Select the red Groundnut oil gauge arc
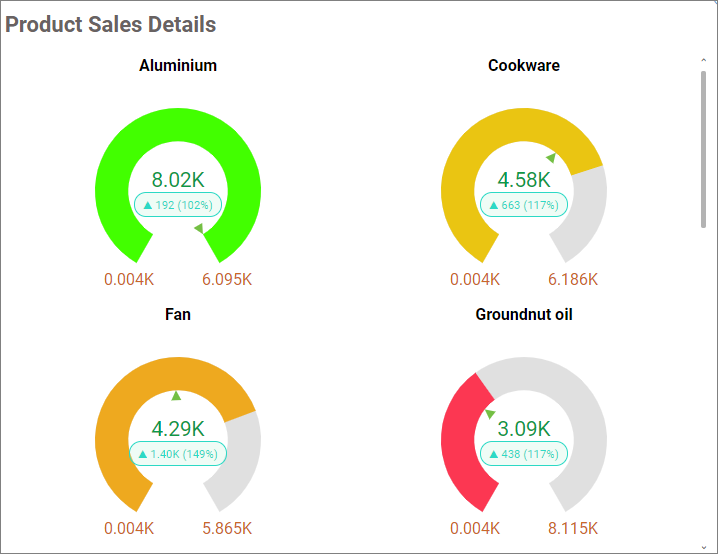The width and height of the screenshot is (718, 554). 460,442
